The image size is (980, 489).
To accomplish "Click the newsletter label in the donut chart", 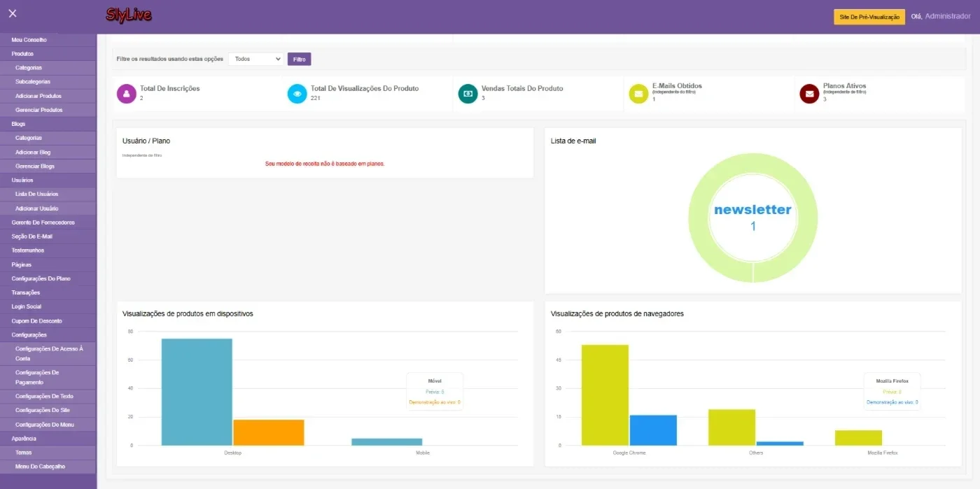I will tap(752, 210).
